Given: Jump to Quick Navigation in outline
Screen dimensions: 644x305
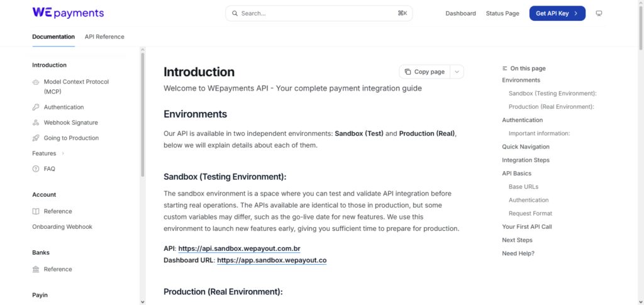Looking at the screenshot, I should click(x=525, y=147).
